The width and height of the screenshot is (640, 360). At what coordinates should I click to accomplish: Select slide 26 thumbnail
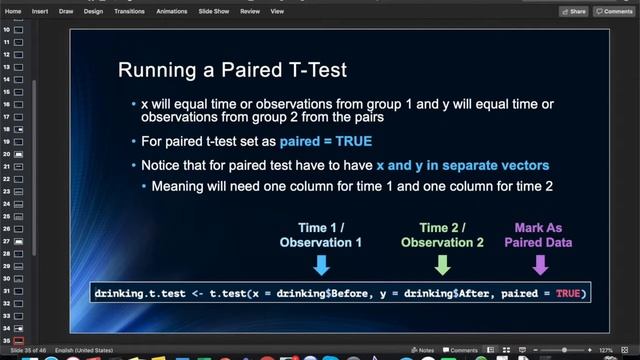pyautogui.click(x=18, y=229)
